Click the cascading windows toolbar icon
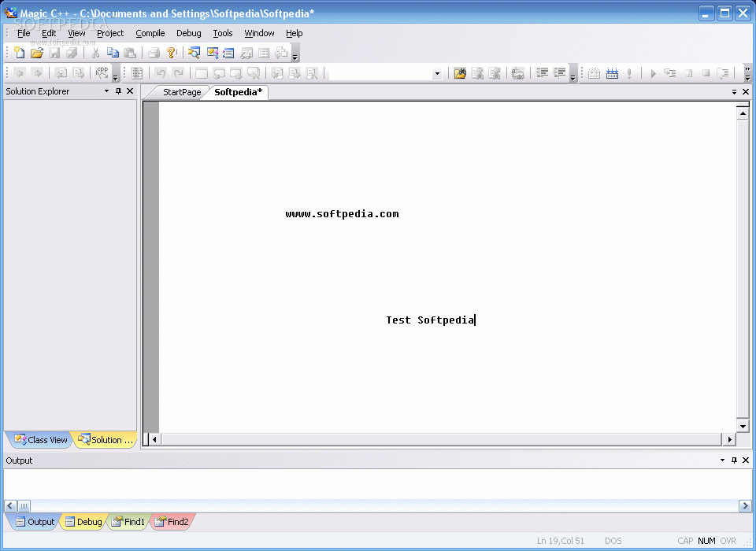Image resolution: width=756 pixels, height=551 pixels. 281,53
